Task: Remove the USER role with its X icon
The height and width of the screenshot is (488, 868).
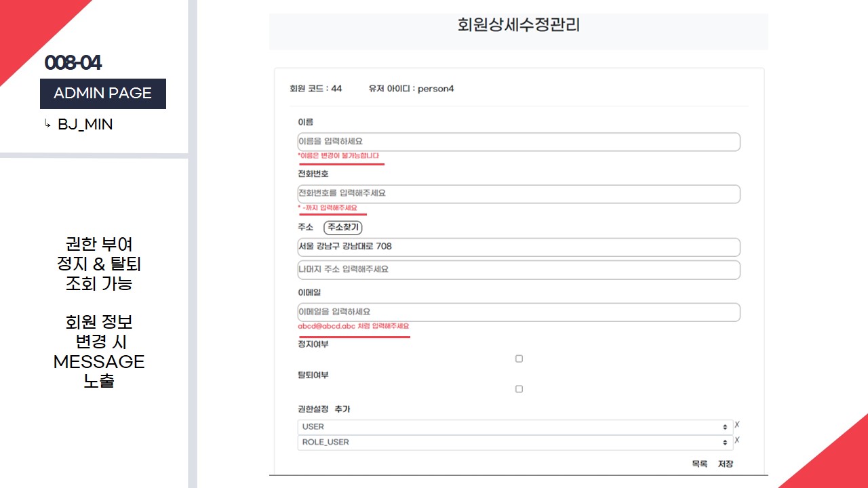Action: (x=737, y=425)
